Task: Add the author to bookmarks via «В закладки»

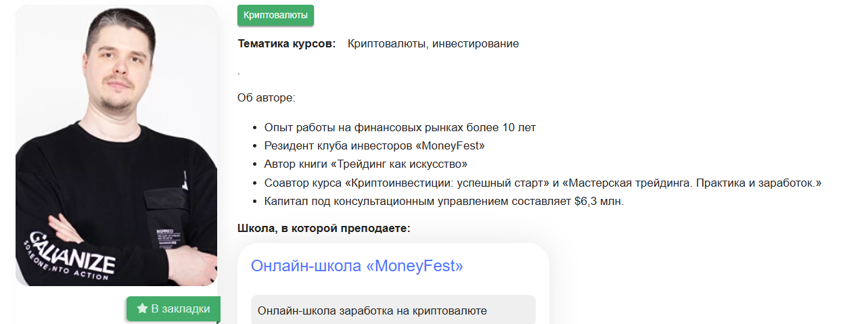Action: [173, 309]
